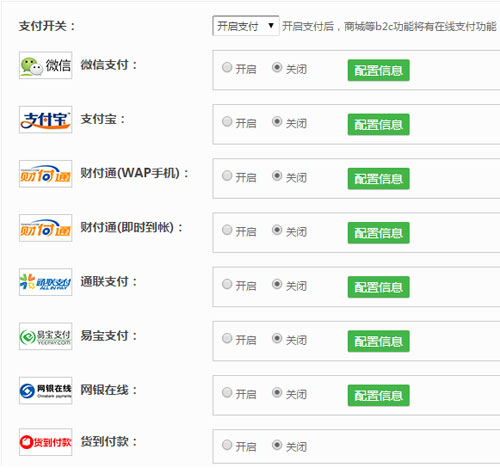Click the 财付通(WAP手机)： label
This screenshot has width=500, height=474.
[135, 173]
